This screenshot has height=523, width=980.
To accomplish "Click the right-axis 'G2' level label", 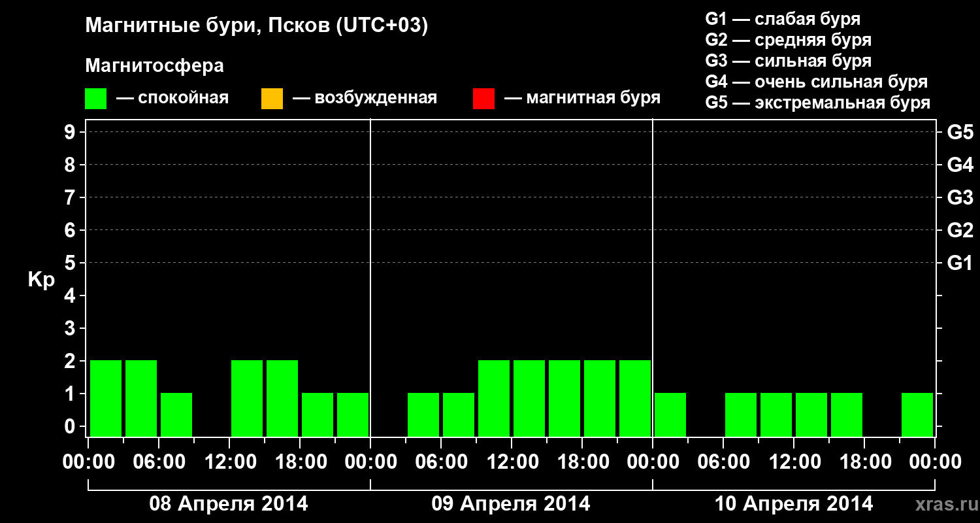I will tap(960, 230).
